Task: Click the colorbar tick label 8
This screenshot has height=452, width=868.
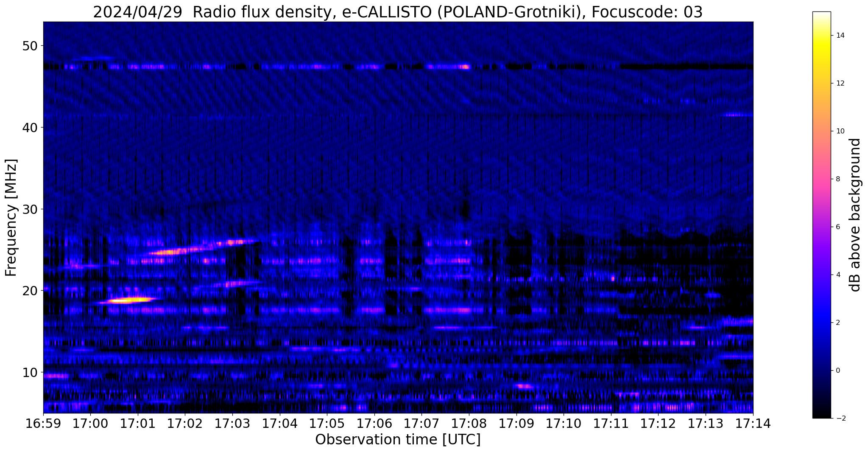Action: tap(837, 179)
